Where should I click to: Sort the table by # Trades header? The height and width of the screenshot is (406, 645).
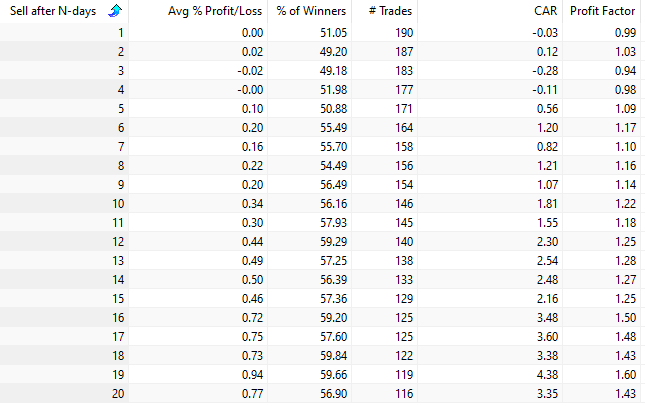coord(386,12)
